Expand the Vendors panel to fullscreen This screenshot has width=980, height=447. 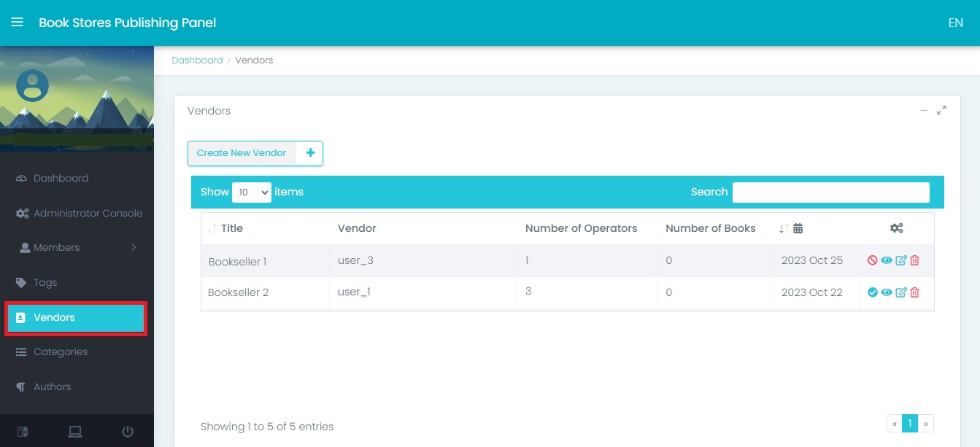[x=941, y=111]
